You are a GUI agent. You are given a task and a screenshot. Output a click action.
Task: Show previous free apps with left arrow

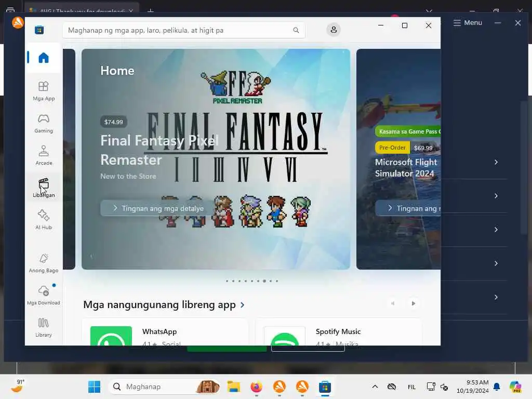pyautogui.click(x=393, y=303)
